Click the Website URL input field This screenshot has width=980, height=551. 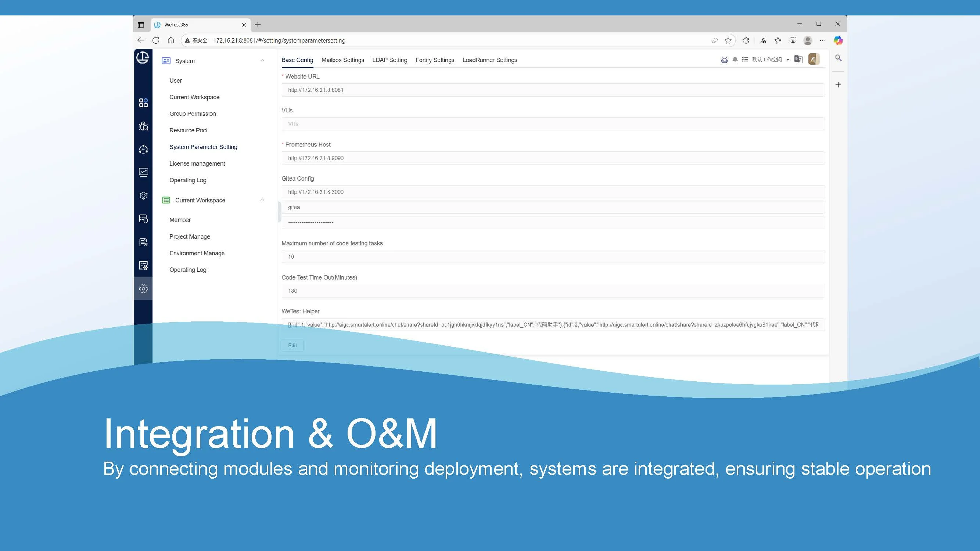tap(553, 90)
